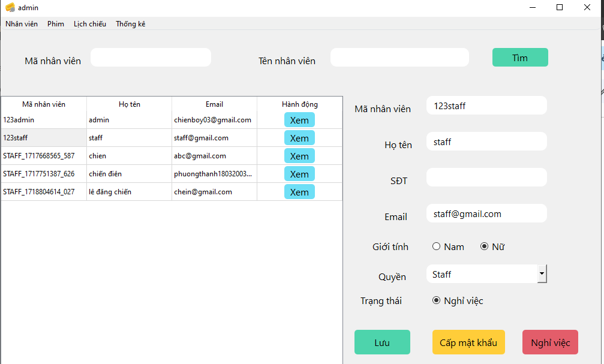The height and width of the screenshot is (364, 604).
Task: Open the Lịch chiếu menu
Action: (x=90, y=24)
